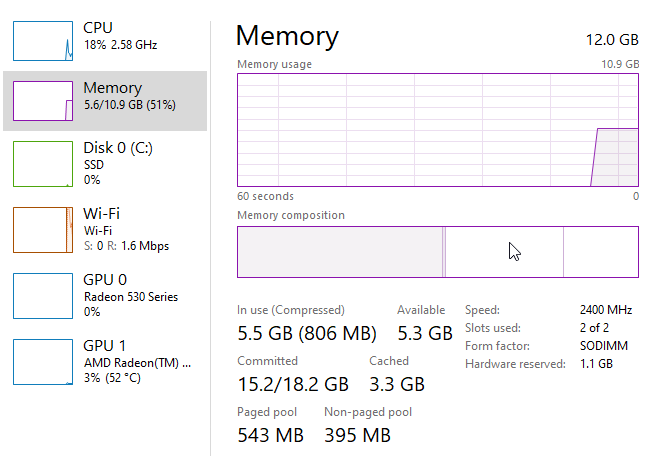645x456 pixels.
Task: Click the Memory usage graph area
Action: 437,129
